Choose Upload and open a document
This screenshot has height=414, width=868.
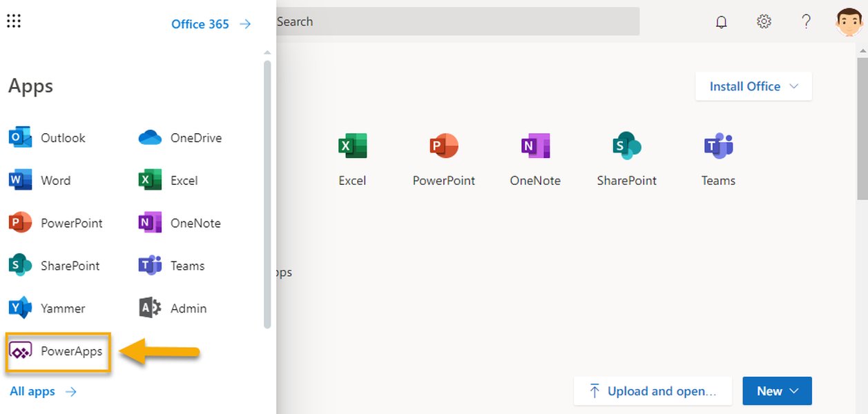click(x=652, y=391)
